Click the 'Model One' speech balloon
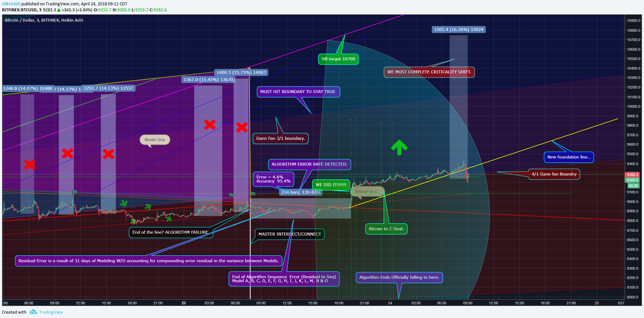Screen dimensions: 644x318 click(155, 140)
